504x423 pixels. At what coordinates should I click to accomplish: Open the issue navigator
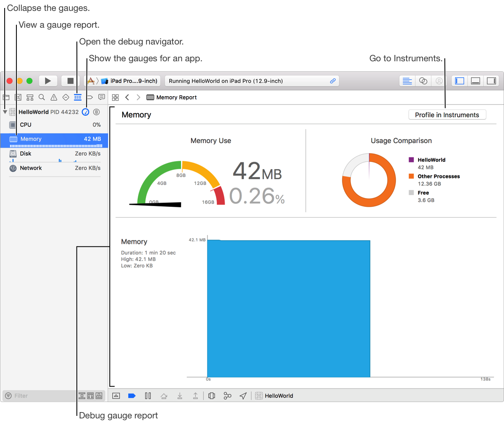point(54,97)
